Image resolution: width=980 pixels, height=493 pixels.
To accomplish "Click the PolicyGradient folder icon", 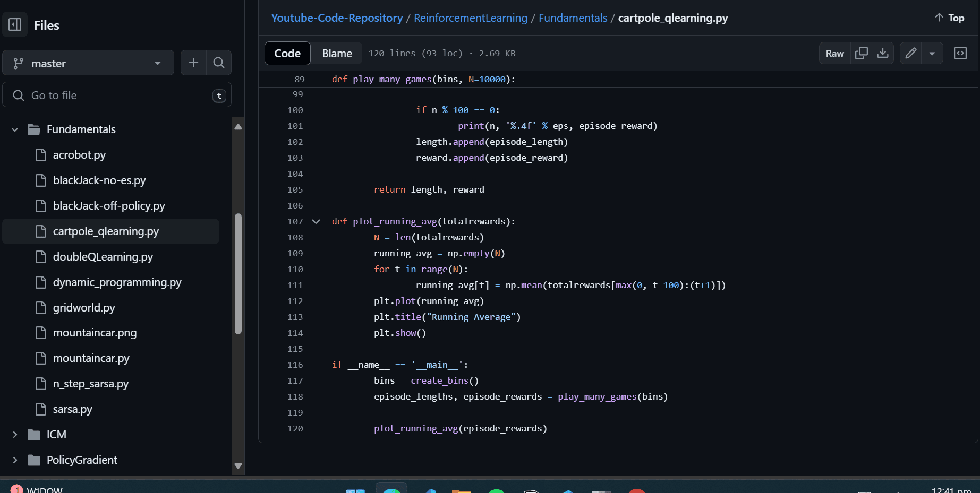I will 34,460.
